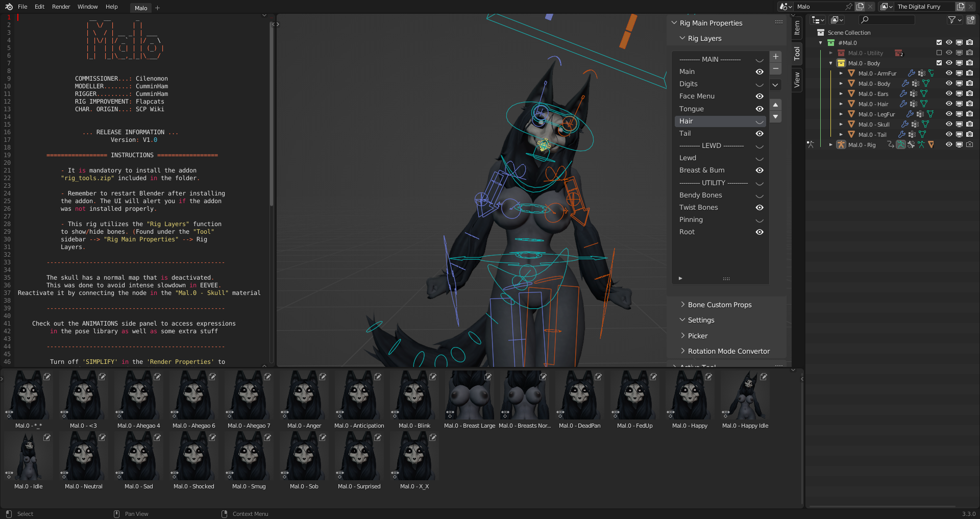Create new collection in outliner header
980x519 pixels.
tap(970, 20)
